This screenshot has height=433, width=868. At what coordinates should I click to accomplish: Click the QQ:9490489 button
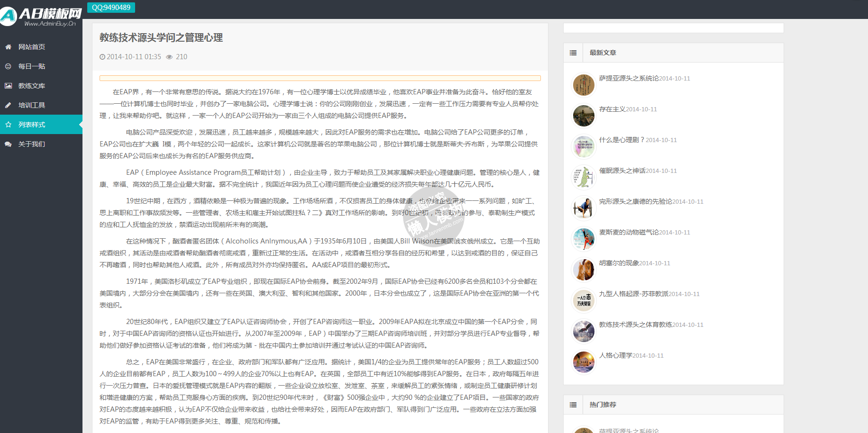click(x=111, y=8)
